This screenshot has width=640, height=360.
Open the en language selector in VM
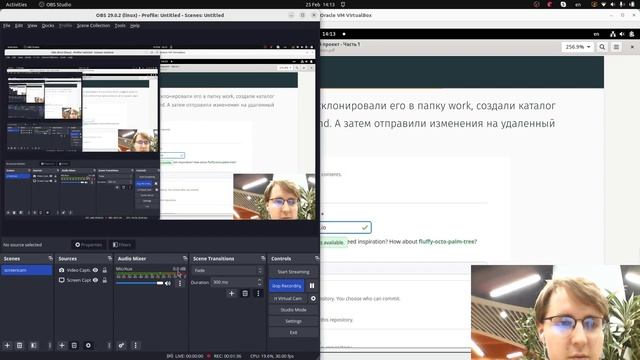point(596,34)
